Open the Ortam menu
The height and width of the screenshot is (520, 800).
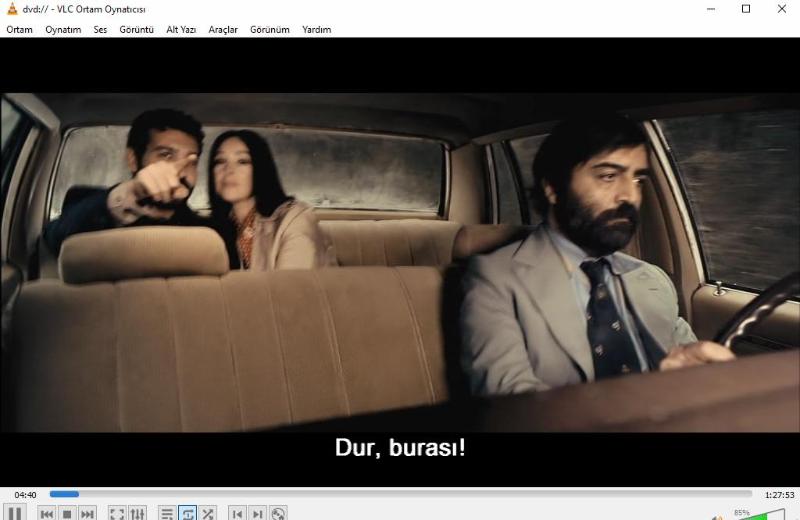pyautogui.click(x=19, y=30)
